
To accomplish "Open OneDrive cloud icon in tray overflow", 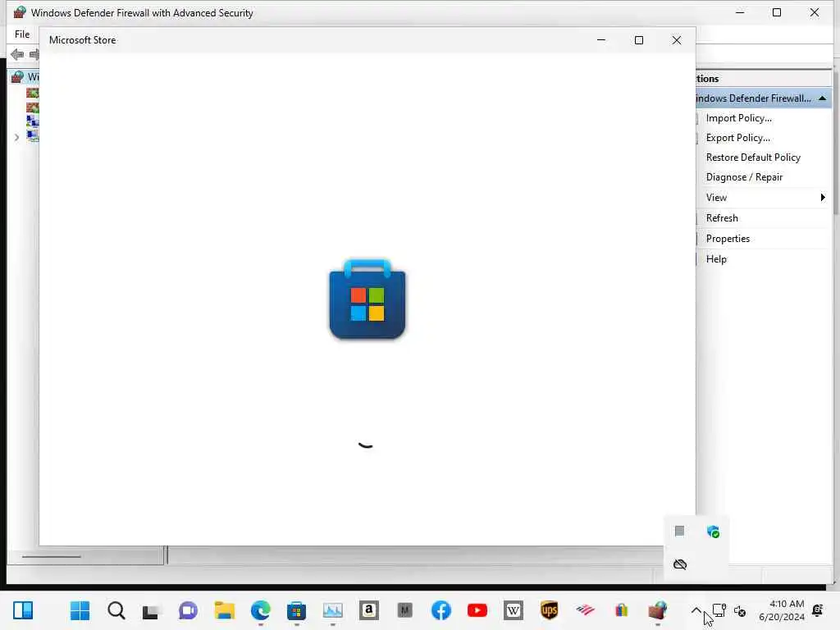I will [680, 564].
